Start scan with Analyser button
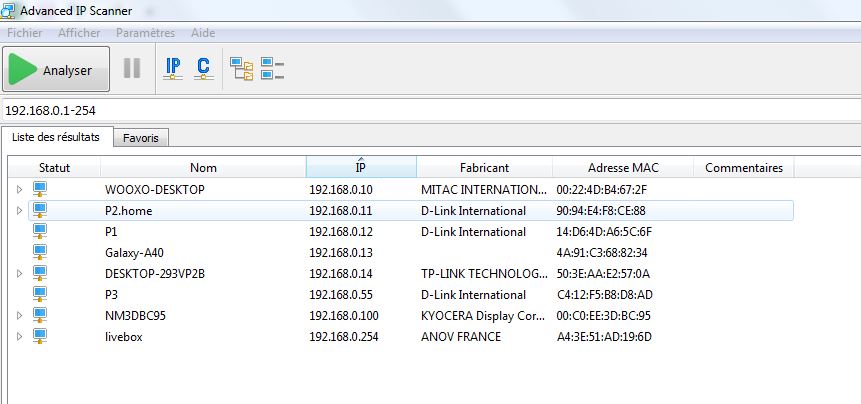This screenshot has height=404, width=861. (x=56, y=69)
